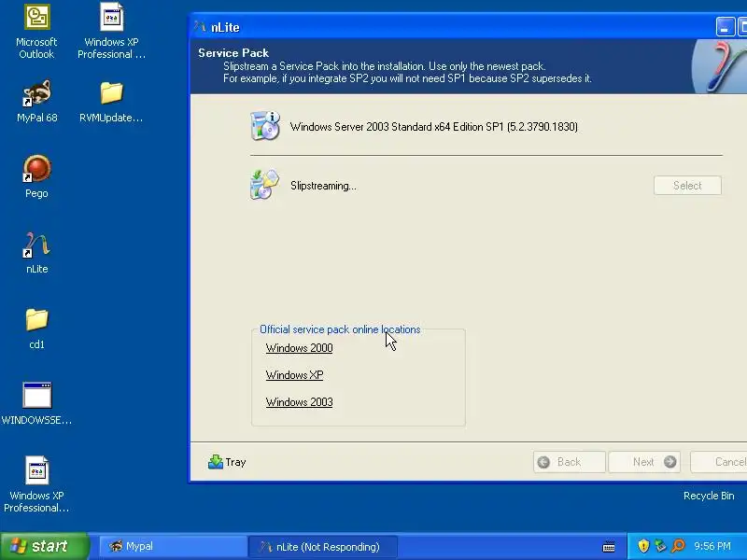The height and width of the screenshot is (560, 747).
Task: Send nLite to Tray
Action: (x=227, y=462)
